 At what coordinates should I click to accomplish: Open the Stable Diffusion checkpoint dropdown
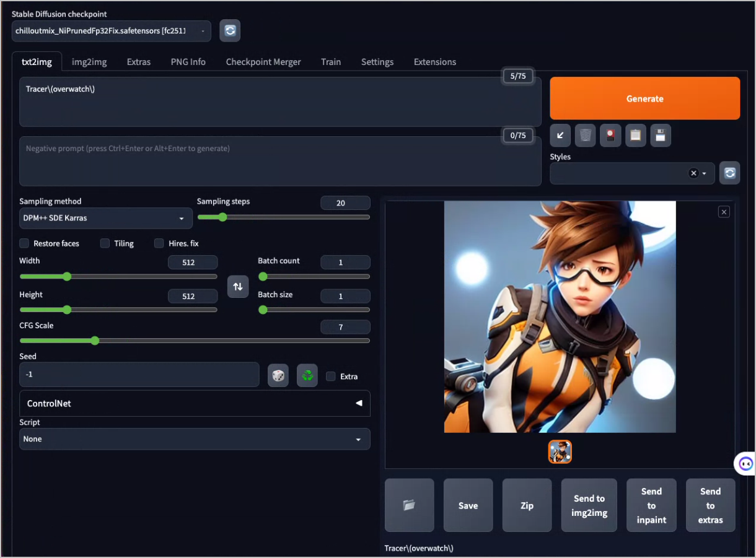tap(112, 31)
